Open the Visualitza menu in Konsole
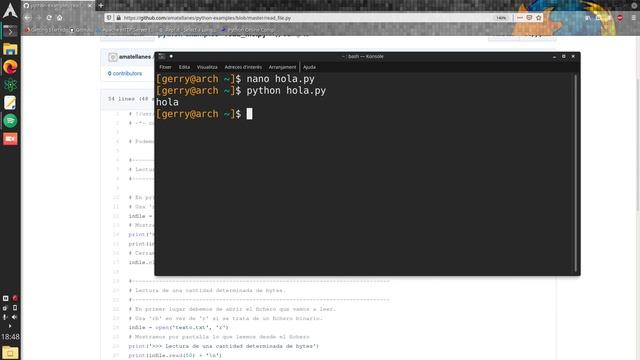The image size is (640, 360). pyautogui.click(x=207, y=67)
